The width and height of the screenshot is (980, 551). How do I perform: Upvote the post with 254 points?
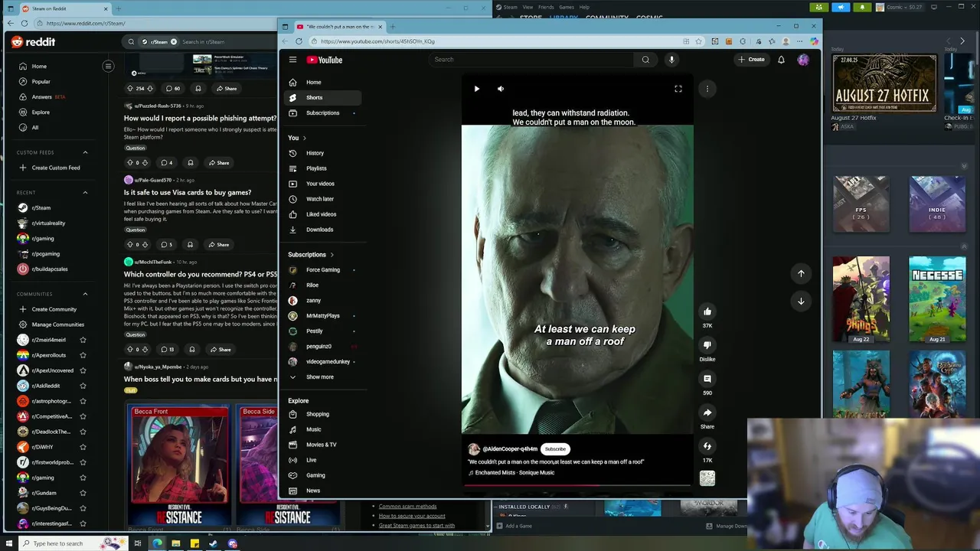[130, 89]
